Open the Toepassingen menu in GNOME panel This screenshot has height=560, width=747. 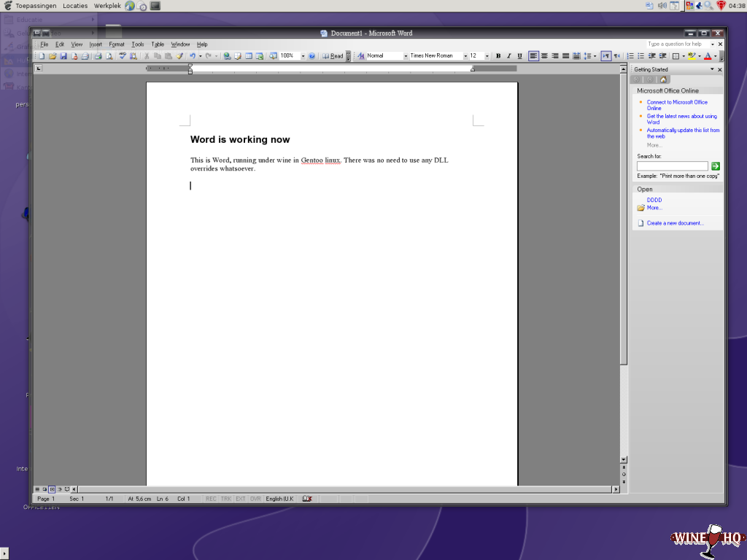[x=36, y=6]
